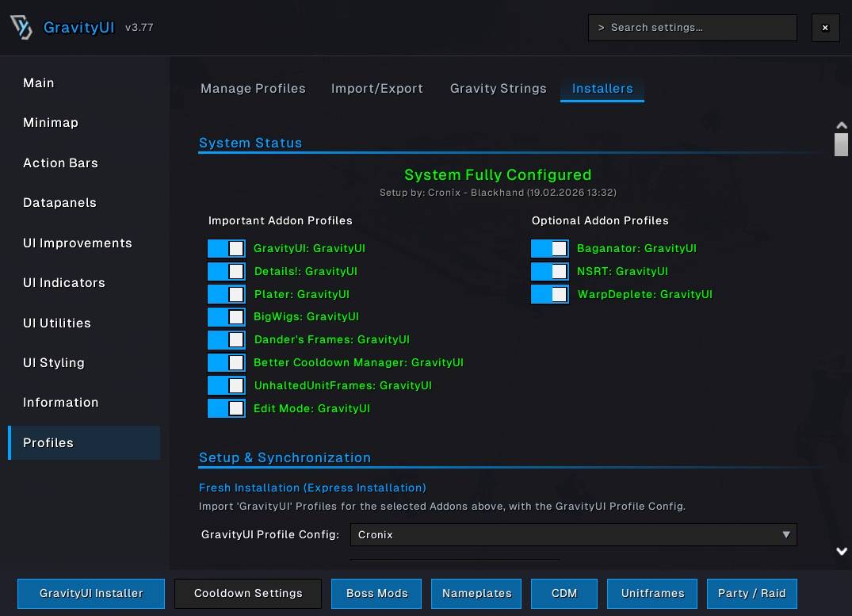The image size is (852, 616).
Task: Open the UI Indicators sidebar section
Action: pos(64,283)
